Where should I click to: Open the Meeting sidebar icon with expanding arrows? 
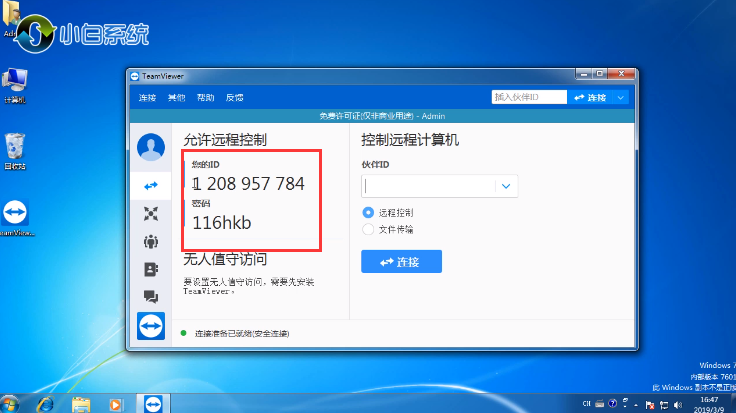pos(151,214)
